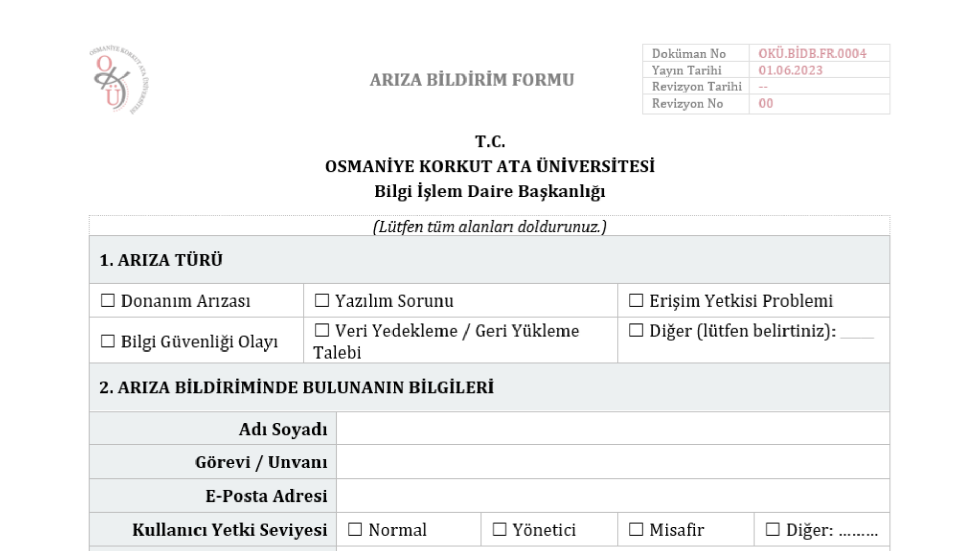Click the publish date 01.06.2023 cell
980x551 pixels.
click(x=819, y=70)
